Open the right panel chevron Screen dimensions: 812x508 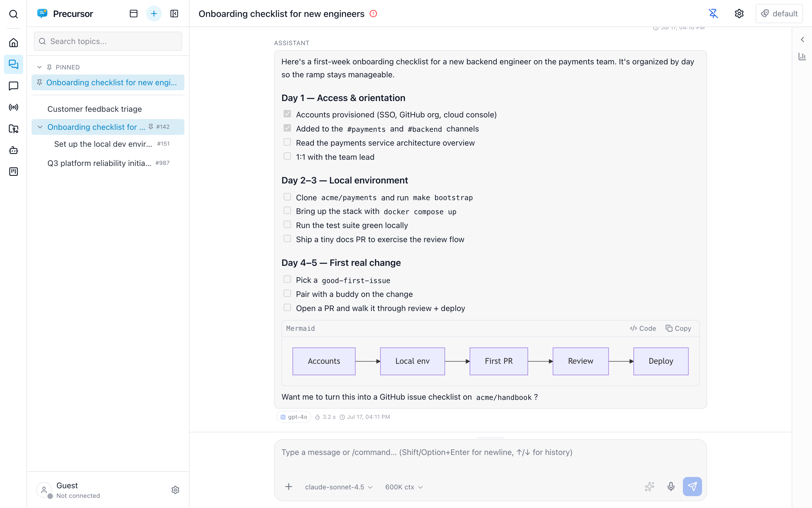(802, 39)
